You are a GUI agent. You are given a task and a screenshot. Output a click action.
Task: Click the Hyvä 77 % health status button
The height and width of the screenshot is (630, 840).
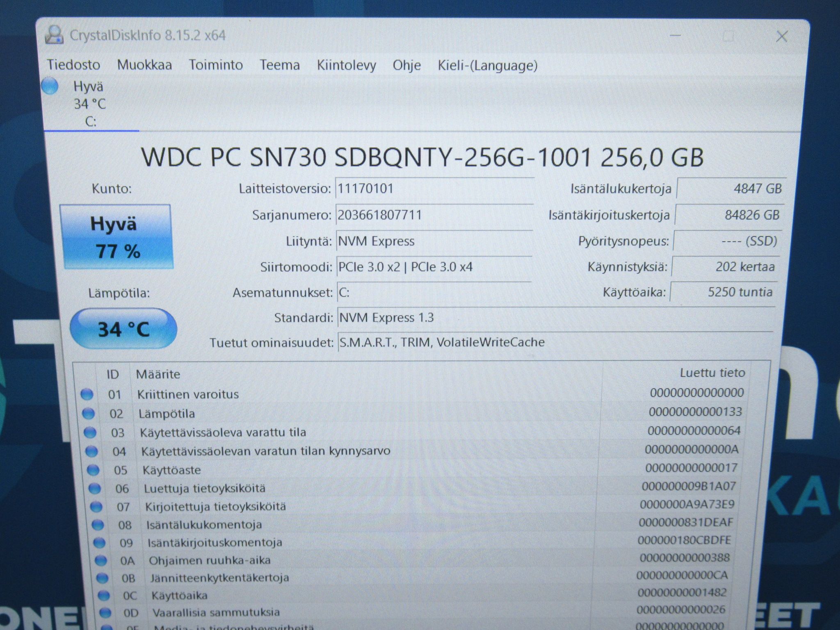[116, 237]
